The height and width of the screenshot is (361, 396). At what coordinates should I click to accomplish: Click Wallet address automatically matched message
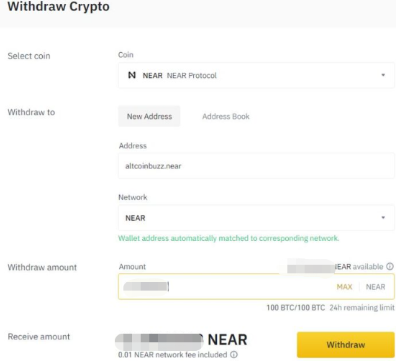[229, 238]
